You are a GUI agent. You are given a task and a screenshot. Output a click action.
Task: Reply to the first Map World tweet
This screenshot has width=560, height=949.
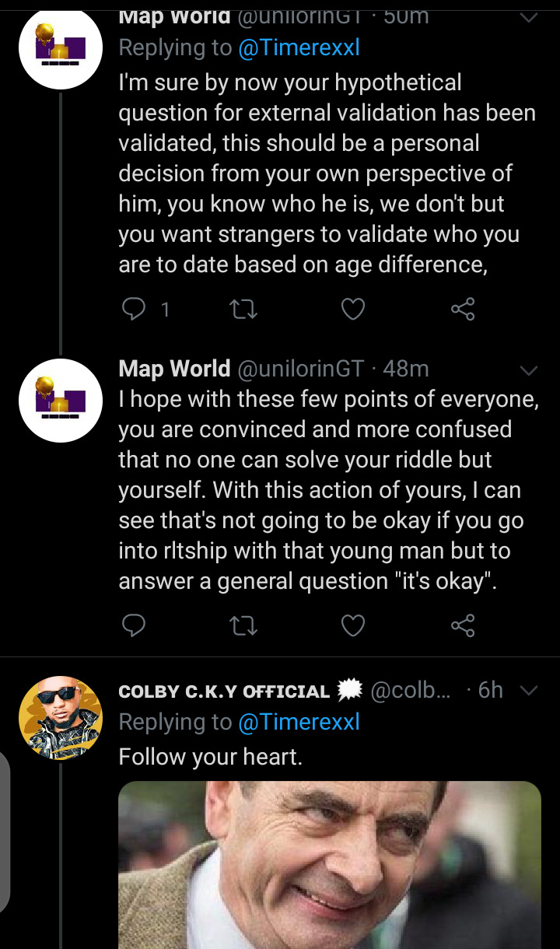coord(135,310)
